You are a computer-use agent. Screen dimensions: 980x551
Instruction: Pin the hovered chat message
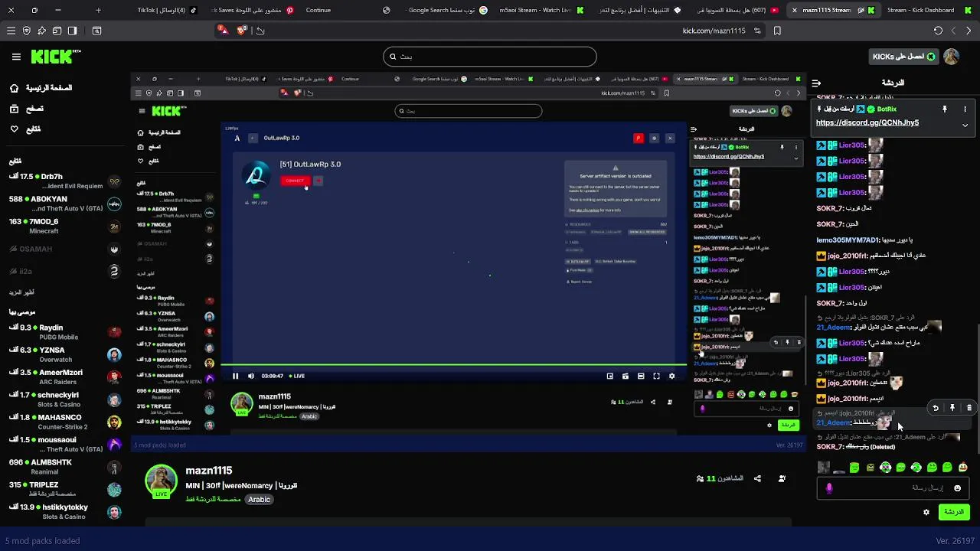pyautogui.click(x=952, y=408)
